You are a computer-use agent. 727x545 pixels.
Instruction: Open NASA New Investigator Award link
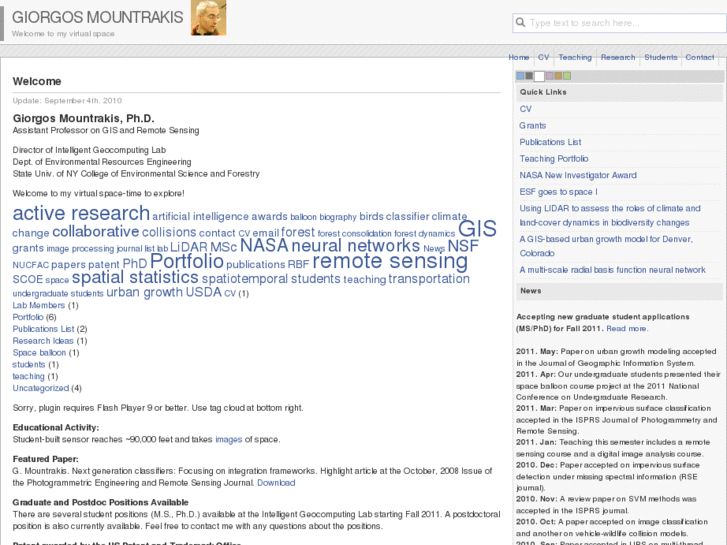tap(577, 175)
